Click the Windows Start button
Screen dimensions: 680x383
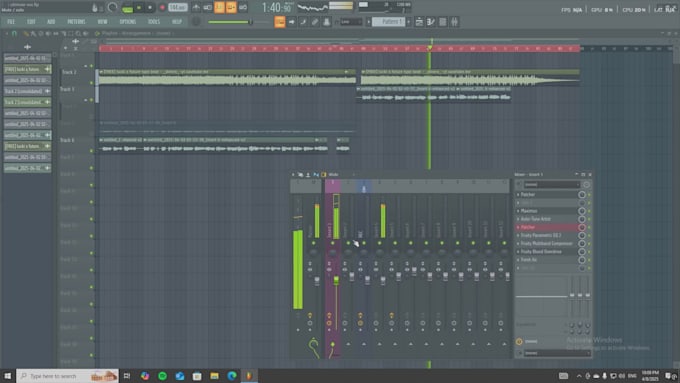coord(7,376)
